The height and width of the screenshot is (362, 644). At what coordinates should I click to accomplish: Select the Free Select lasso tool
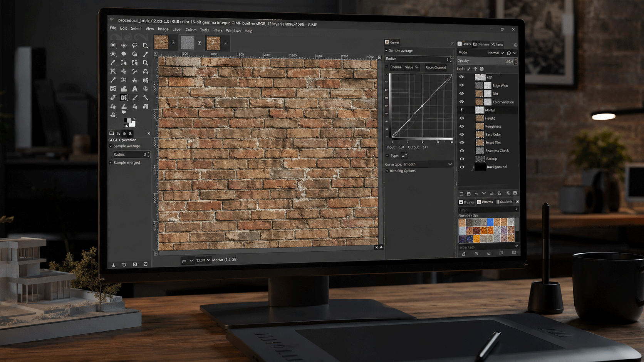134,45
